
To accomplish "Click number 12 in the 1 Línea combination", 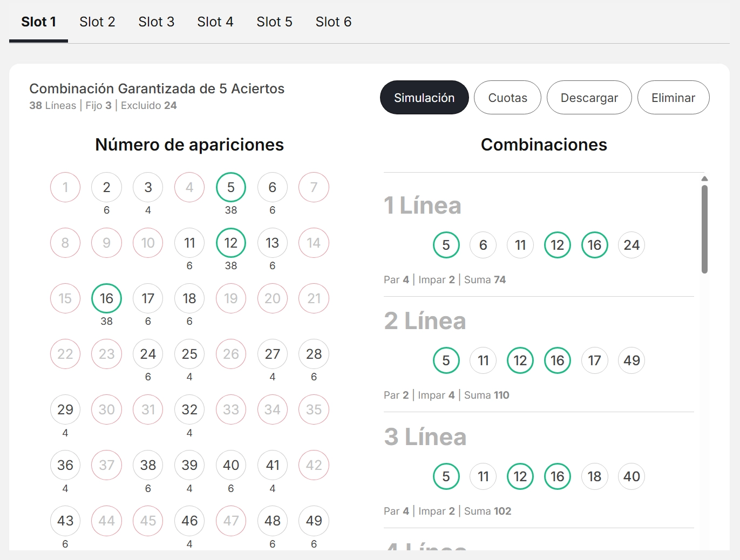I will 557,245.
